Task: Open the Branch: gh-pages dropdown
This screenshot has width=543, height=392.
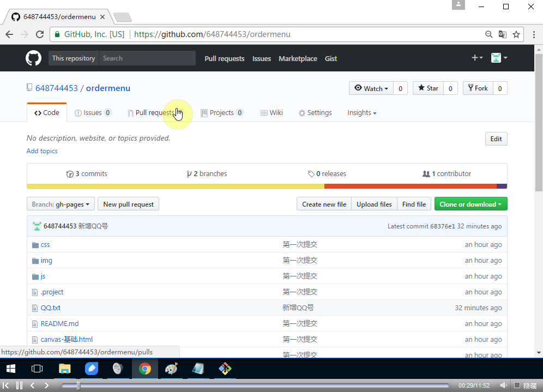Action: pos(61,204)
